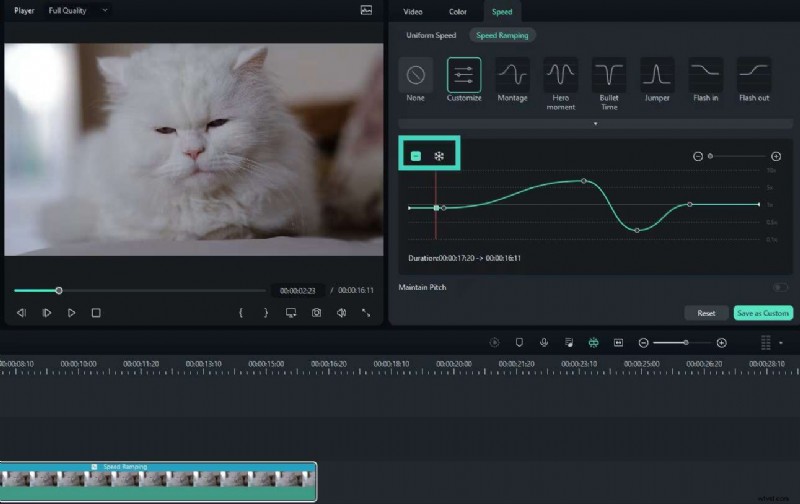The height and width of the screenshot is (504, 800).
Task: Click the freeze frame snowflake icon
Action: (439, 156)
